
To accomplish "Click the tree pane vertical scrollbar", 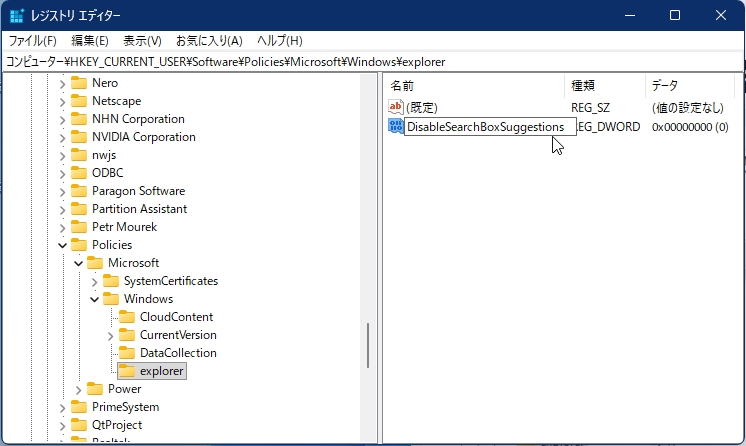I will pos(370,345).
